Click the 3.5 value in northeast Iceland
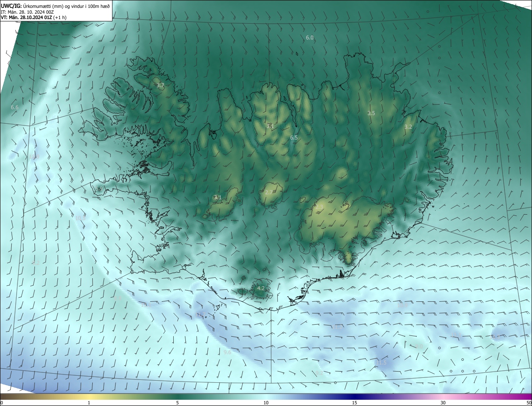This screenshot has height=406, width=532. point(371,113)
